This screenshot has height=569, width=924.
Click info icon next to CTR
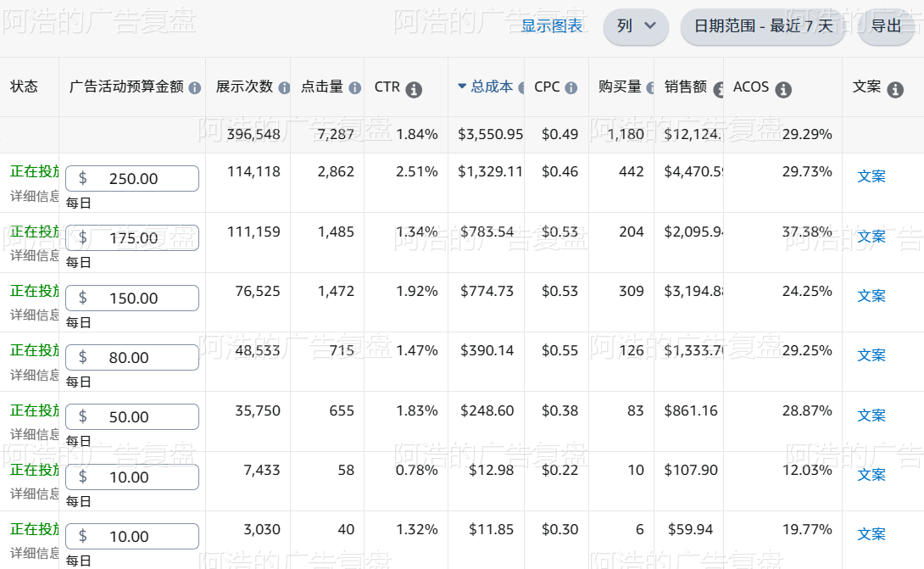(414, 90)
